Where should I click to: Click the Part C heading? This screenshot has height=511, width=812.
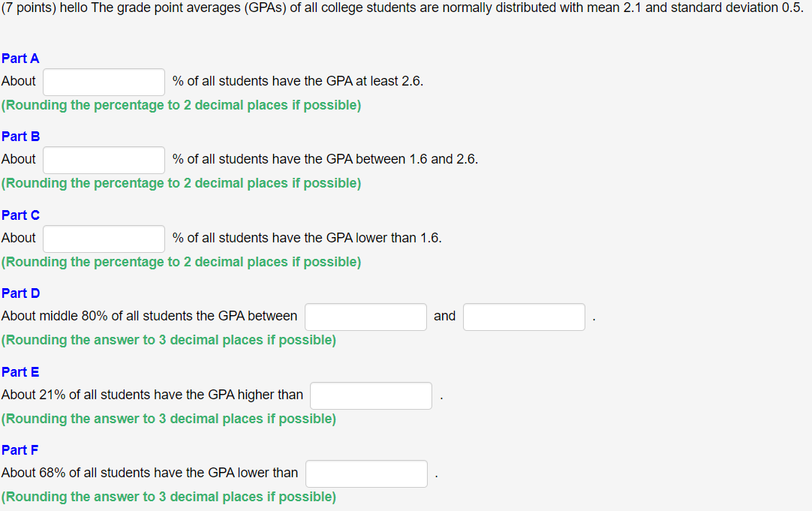tap(20, 215)
